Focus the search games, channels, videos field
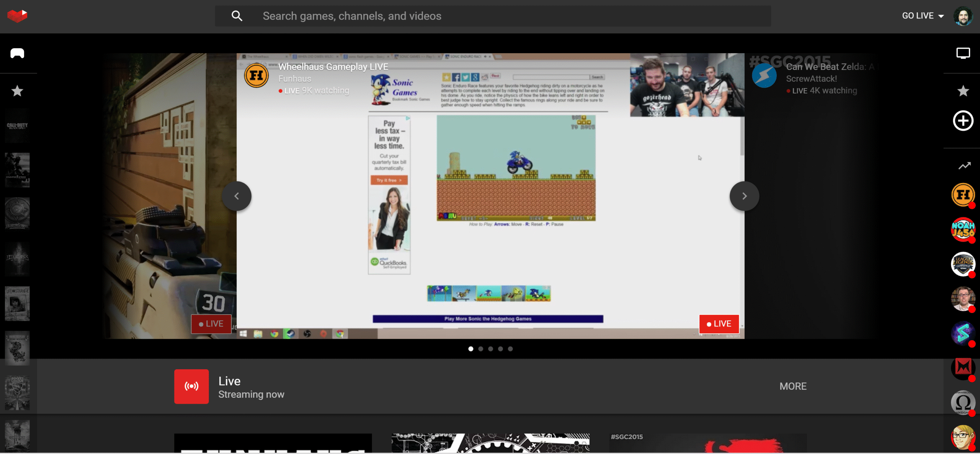Viewport: 980px width, 454px height. point(493,16)
